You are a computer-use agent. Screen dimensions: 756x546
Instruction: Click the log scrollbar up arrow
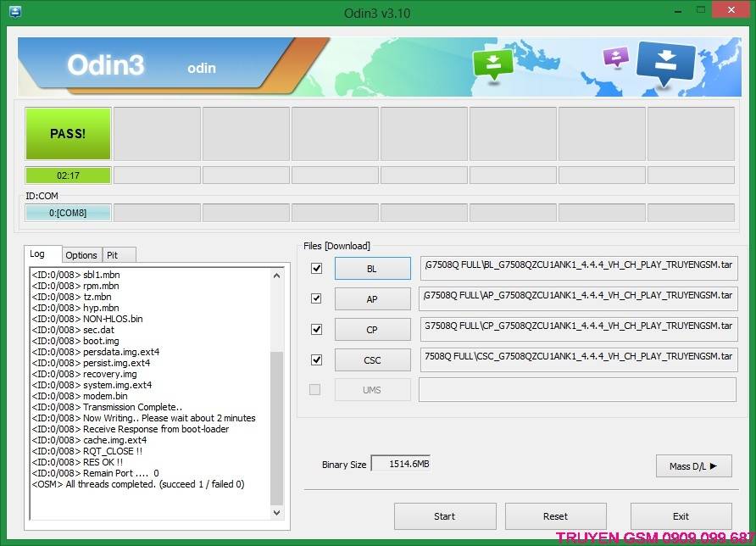click(276, 275)
